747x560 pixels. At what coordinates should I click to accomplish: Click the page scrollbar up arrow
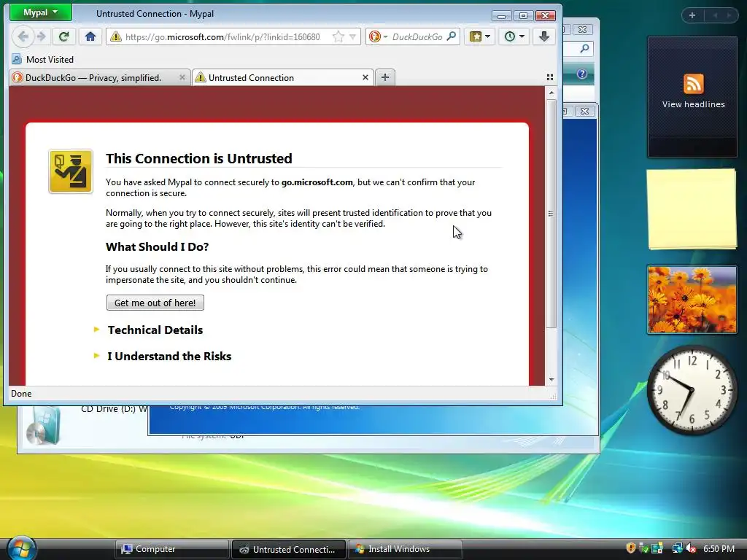[x=551, y=93]
